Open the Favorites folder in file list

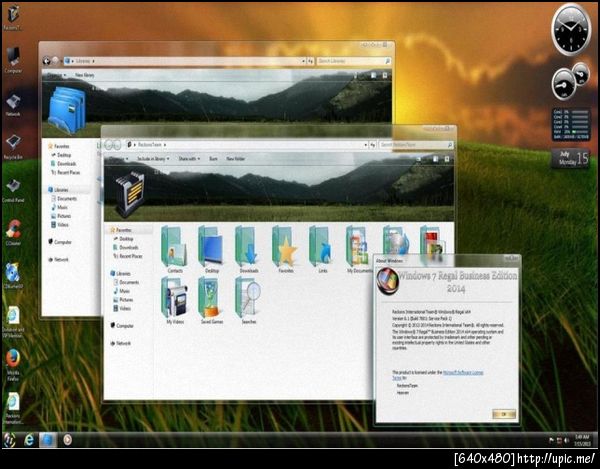(285, 249)
